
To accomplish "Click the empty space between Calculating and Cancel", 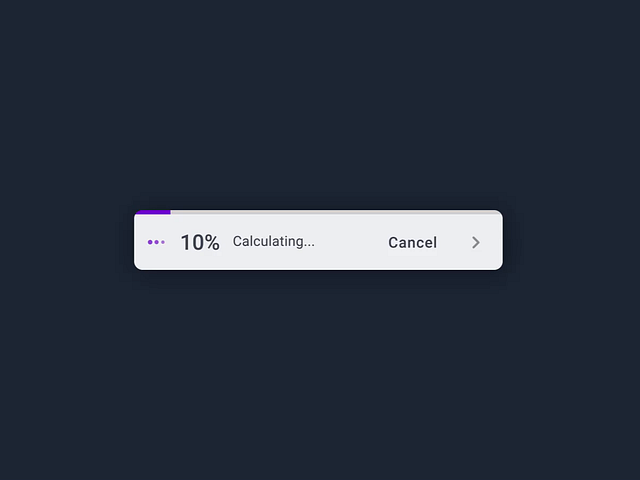I will (x=350, y=242).
